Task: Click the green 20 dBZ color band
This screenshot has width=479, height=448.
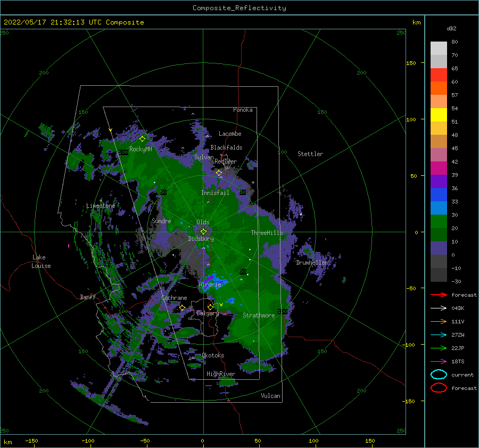Action: click(439, 222)
